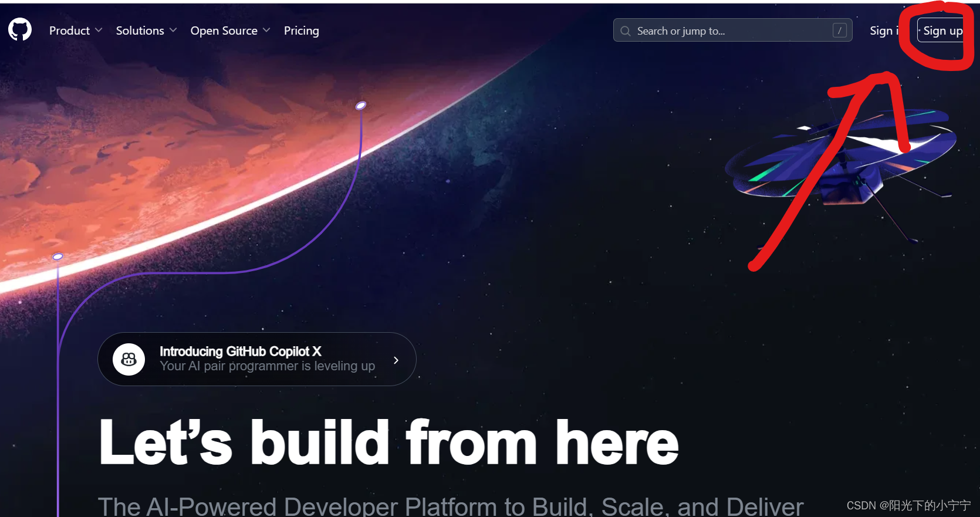Click the Copilot icon in the banner

pyautogui.click(x=129, y=359)
